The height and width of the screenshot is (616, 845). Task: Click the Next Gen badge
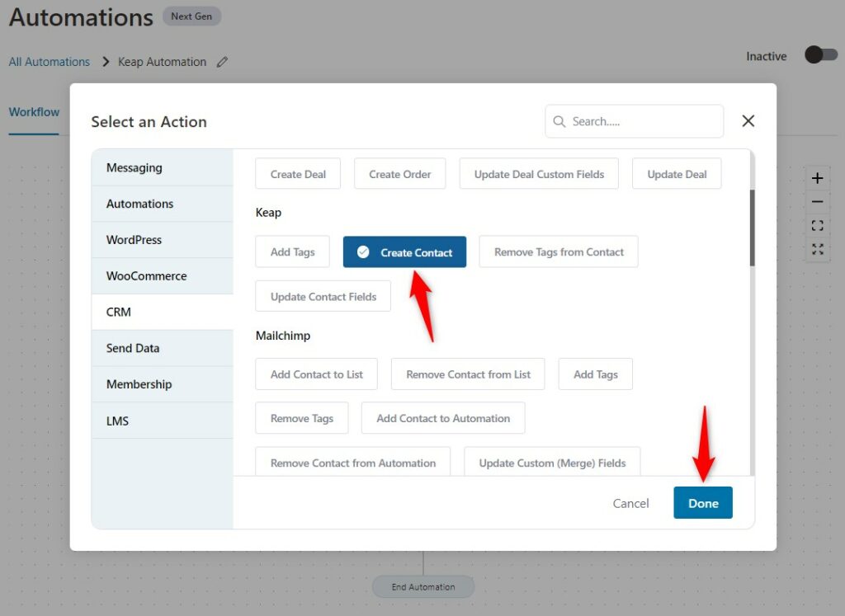[191, 16]
